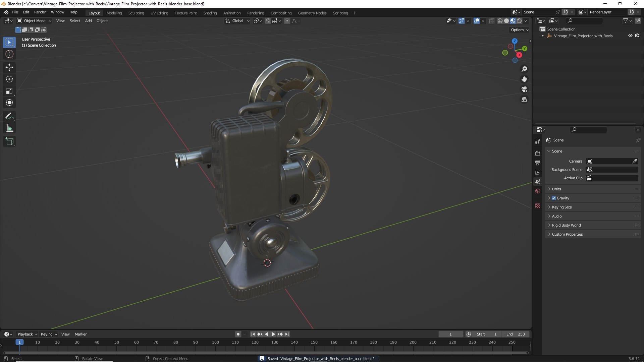Jump to the last frame button
Screen dimensions: 644x362
(287, 334)
